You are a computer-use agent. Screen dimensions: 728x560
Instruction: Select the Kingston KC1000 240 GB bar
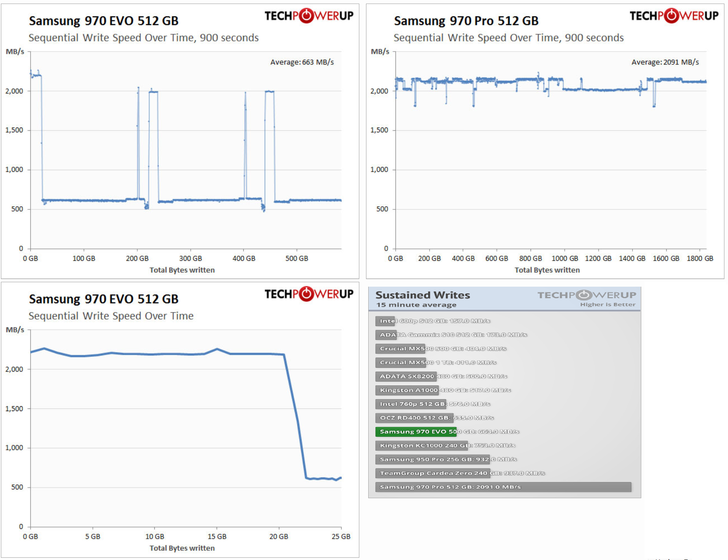422,445
